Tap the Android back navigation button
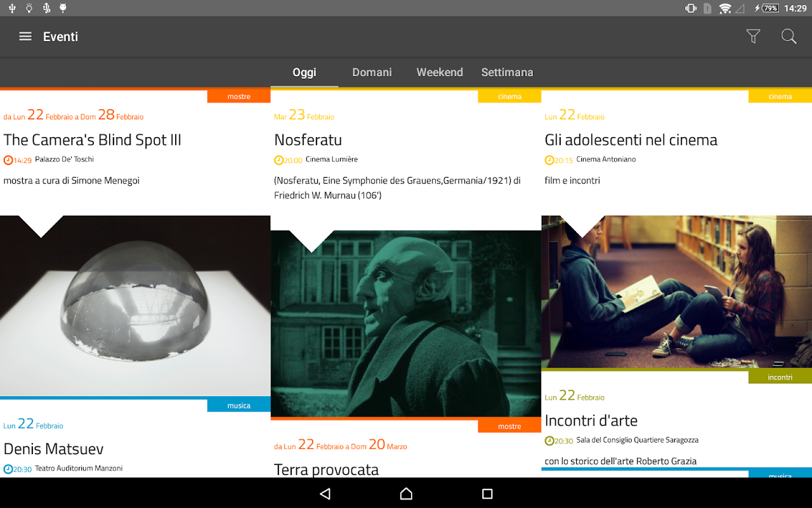The width and height of the screenshot is (812, 508). pos(325,493)
